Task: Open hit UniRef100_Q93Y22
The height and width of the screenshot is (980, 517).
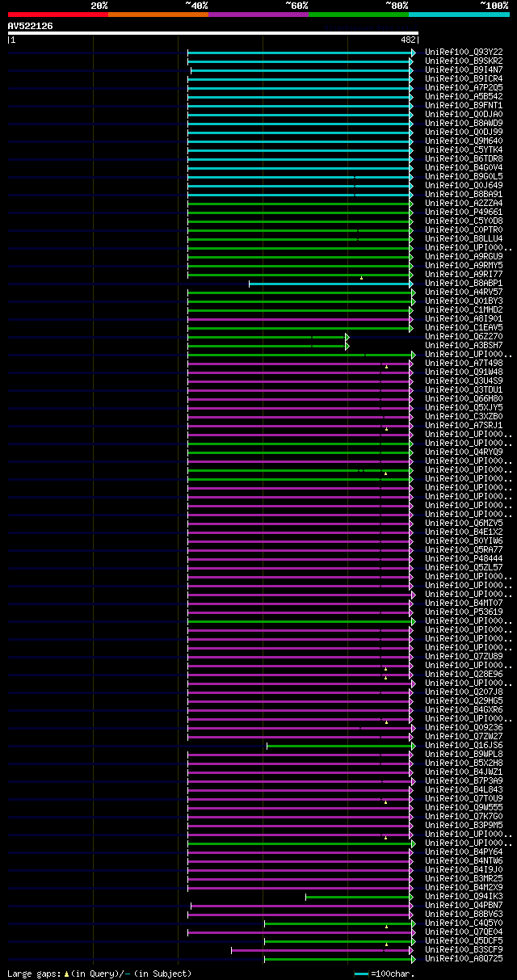Action: 464,52
